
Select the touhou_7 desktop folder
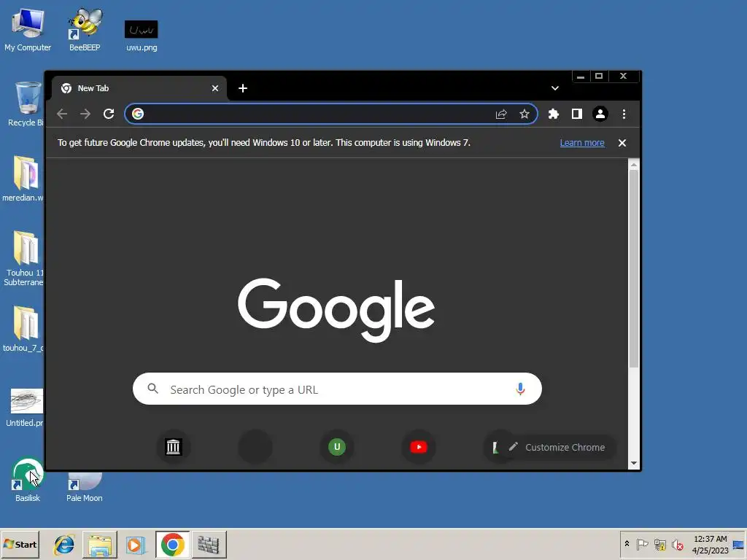pos(23,329)
